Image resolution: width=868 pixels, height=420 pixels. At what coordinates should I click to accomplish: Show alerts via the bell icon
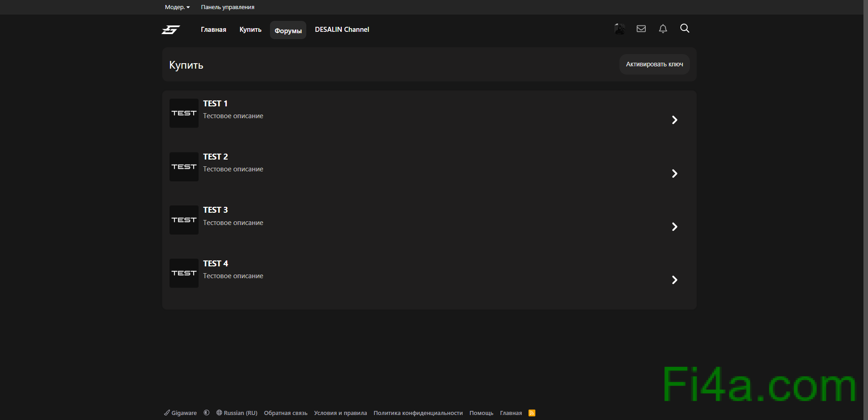pos(663,29)
